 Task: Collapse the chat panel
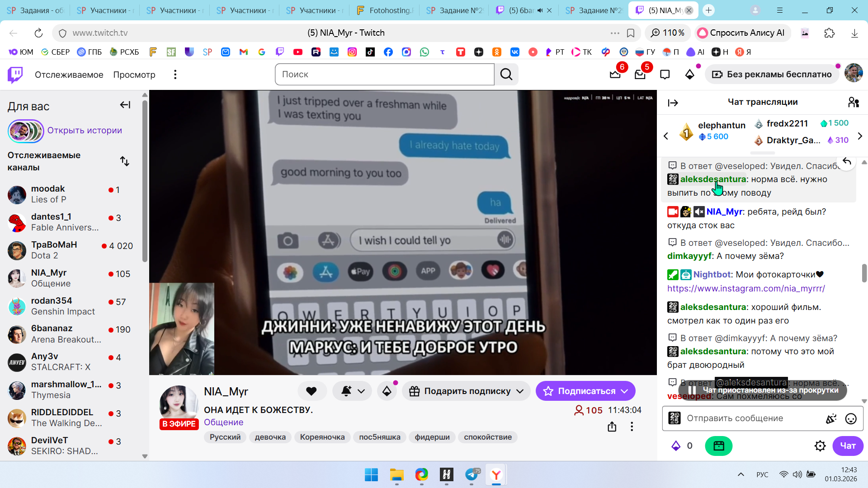[x=673, y=103]
